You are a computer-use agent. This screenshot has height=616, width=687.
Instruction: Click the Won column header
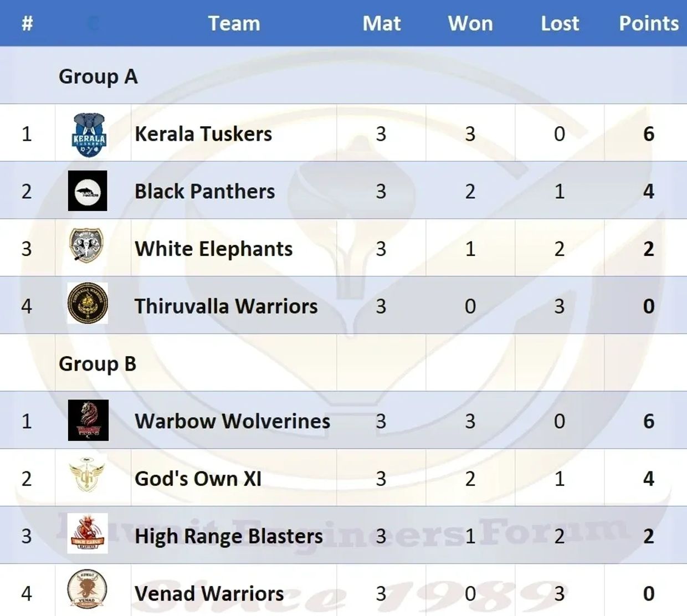(x=470, y=23)
